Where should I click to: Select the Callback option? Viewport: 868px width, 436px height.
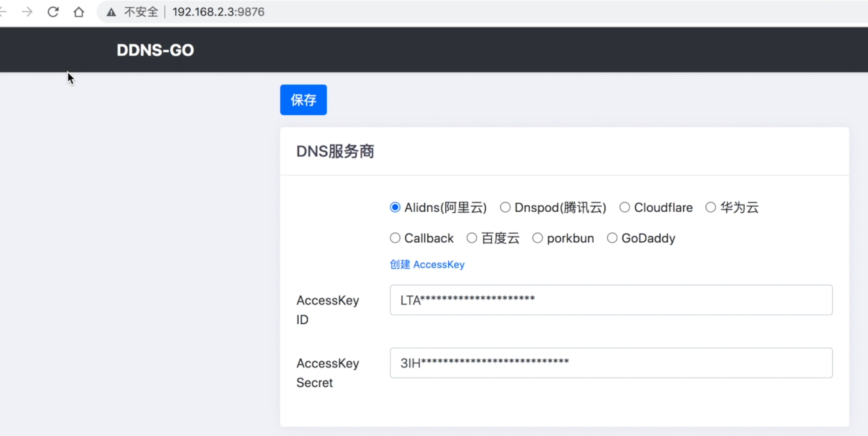point(395,238)
